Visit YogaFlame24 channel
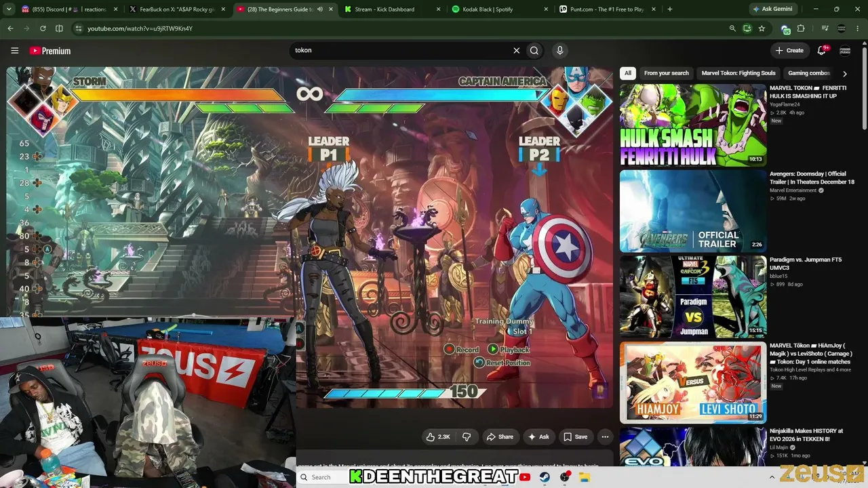 [785, 104]
